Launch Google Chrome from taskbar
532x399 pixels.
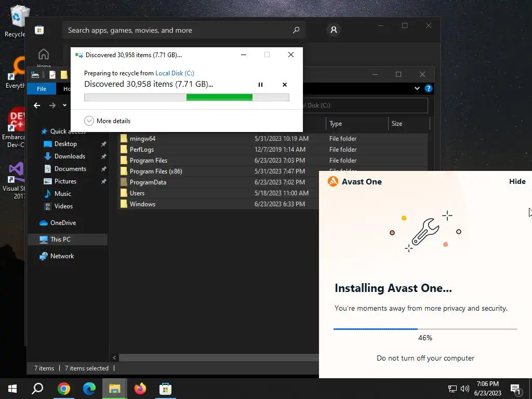coord(63,389)
